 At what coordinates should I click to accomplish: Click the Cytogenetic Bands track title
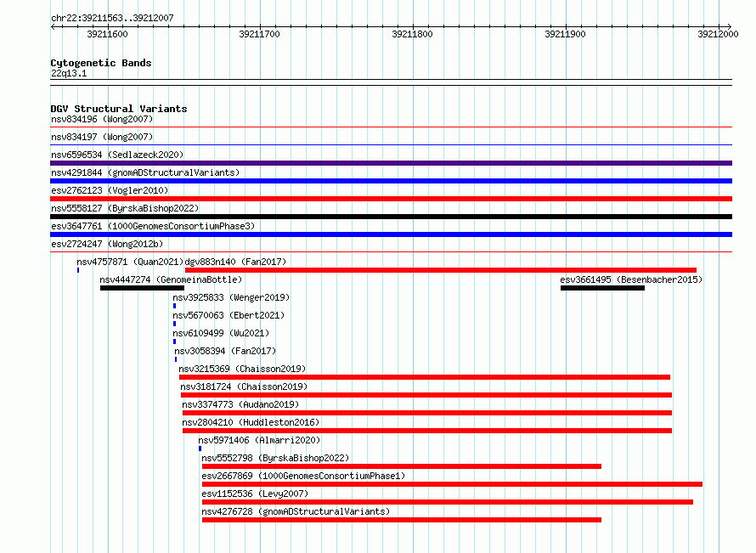pyautogui.click(x=101, y=63)
